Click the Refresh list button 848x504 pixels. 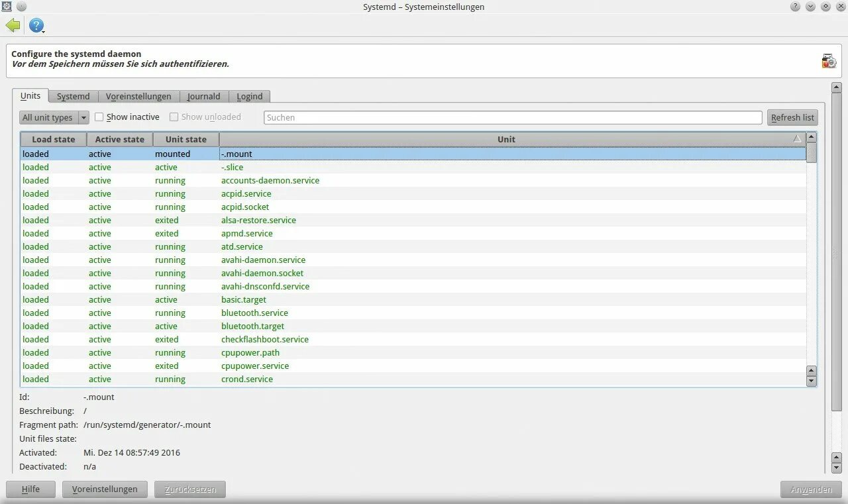tap(792, 117)
